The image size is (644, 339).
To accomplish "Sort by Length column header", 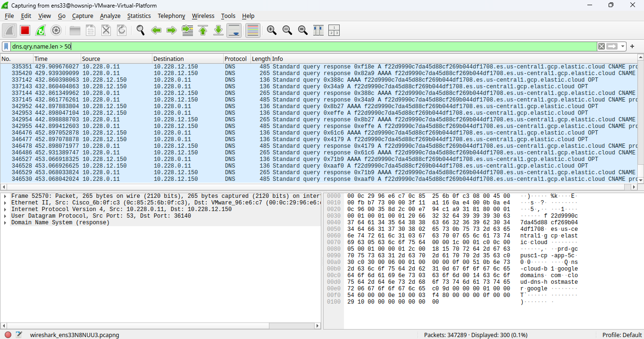I will pyautogui.click(x=261, y=59).
